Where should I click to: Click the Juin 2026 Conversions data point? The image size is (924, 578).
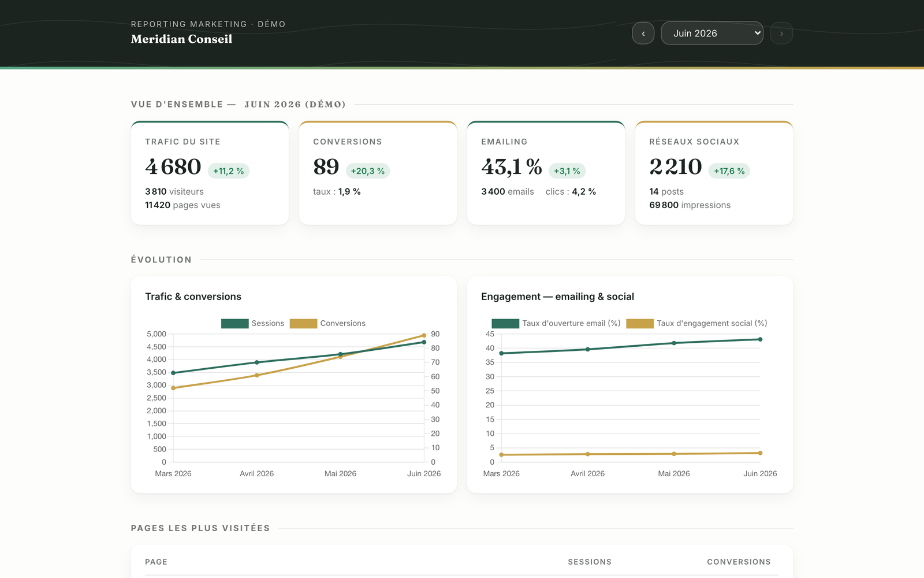424,335
